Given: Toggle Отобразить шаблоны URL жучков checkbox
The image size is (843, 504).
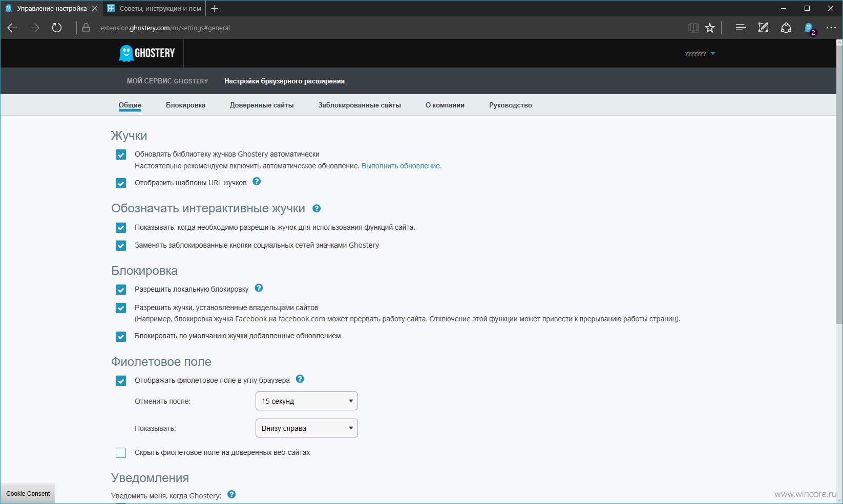Looking at the screenshot, I should 121,183.
